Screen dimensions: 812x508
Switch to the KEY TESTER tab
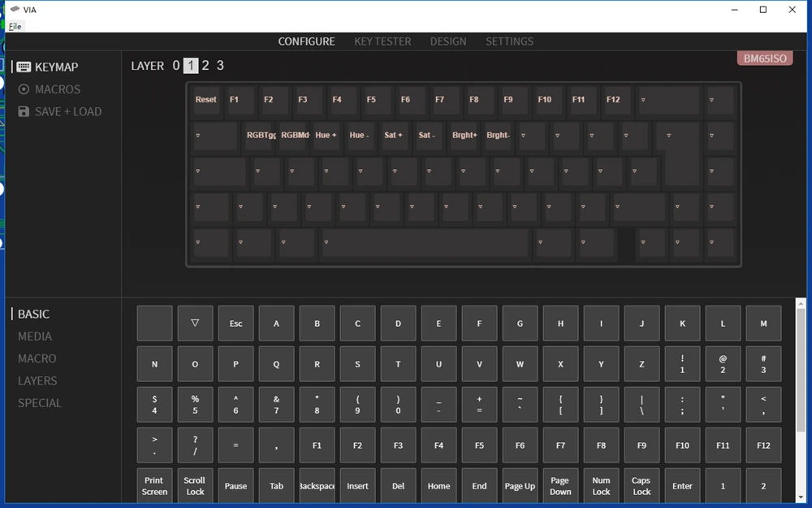tap(382, 41)
